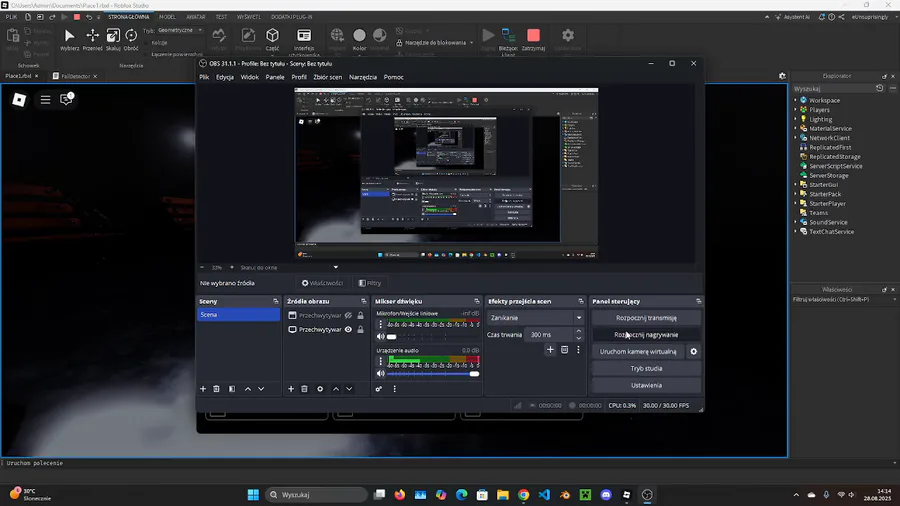The image size is (900, 506).
Task: Mute the Mikrofon/Wejście liniowe channel
Action: click(381, 337)
